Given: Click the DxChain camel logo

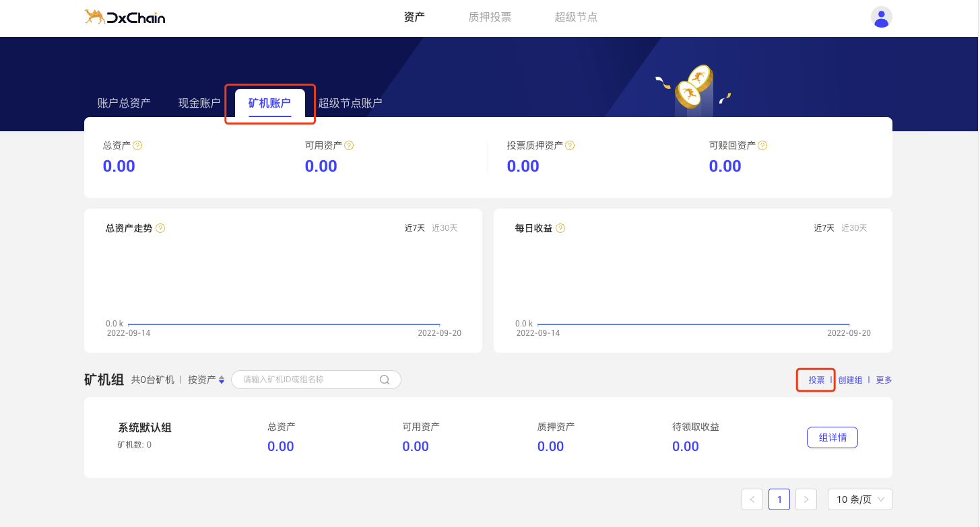Looking at the screenshot, I should click(x=125, y=17).
